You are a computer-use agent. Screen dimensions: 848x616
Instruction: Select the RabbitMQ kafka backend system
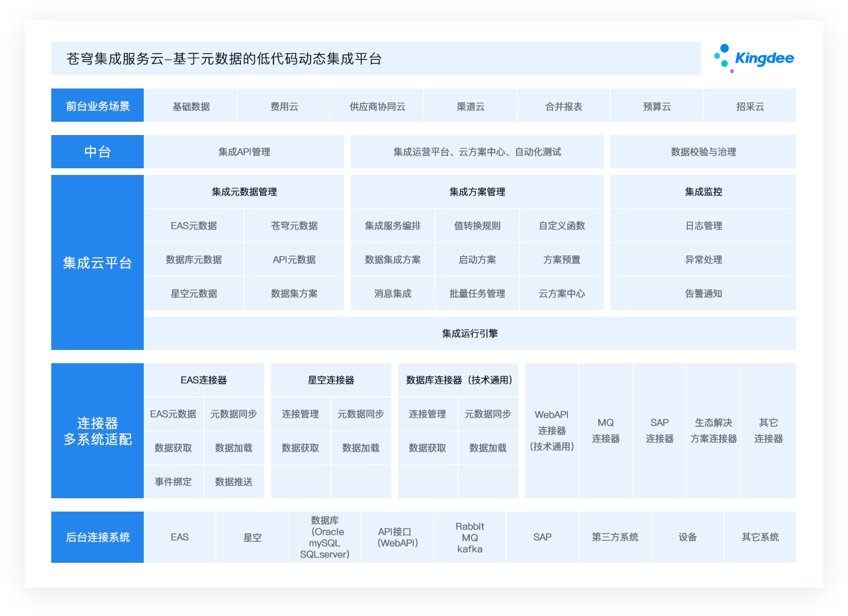pos(470,538)
